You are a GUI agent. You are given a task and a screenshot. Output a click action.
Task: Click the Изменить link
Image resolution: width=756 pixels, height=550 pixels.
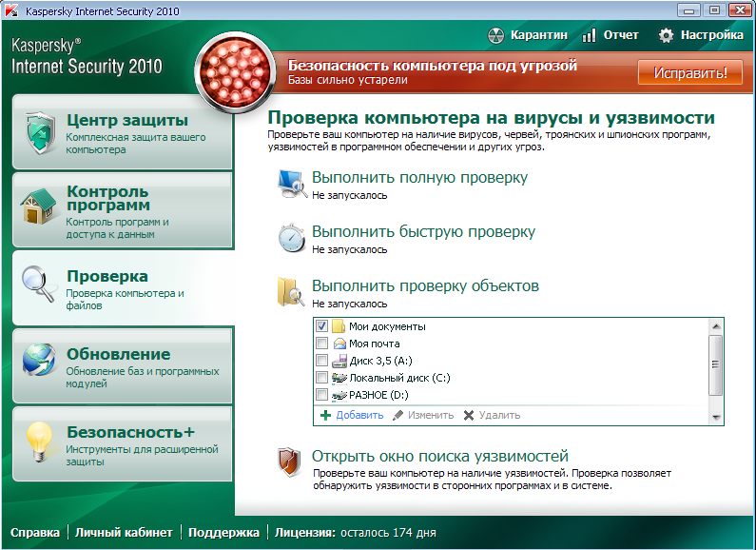click(x=431, y=415)
